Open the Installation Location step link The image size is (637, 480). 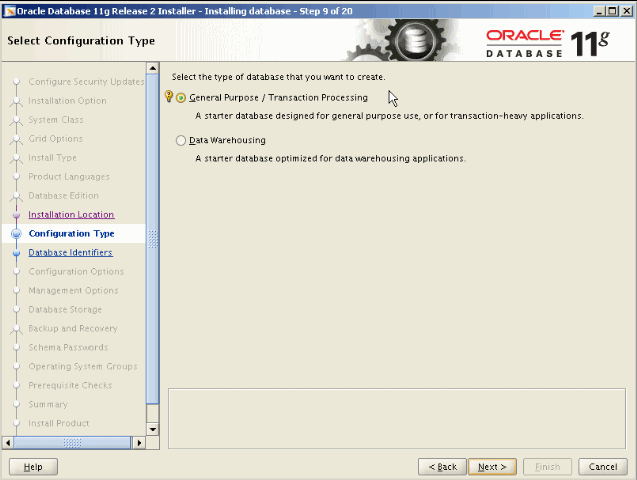pos(71,214)
